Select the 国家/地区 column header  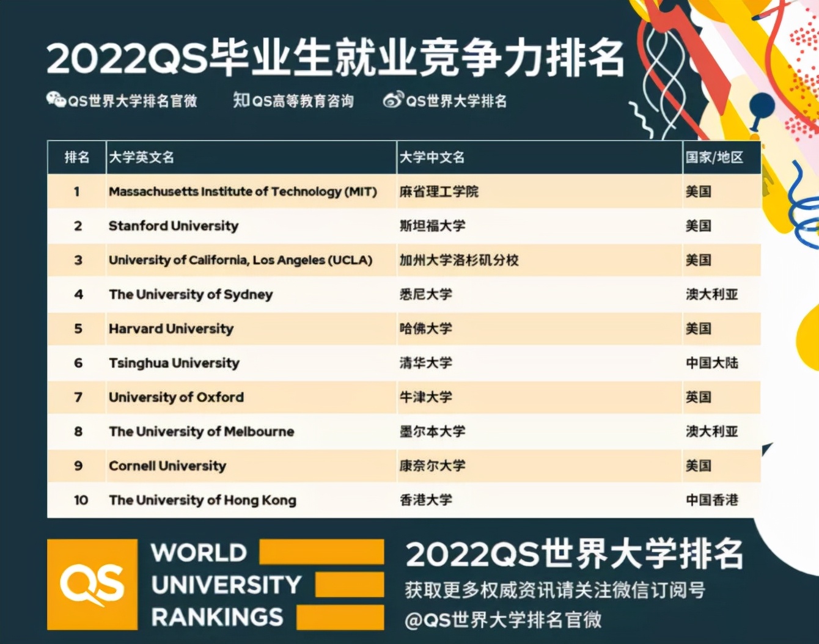coord(715,157)
